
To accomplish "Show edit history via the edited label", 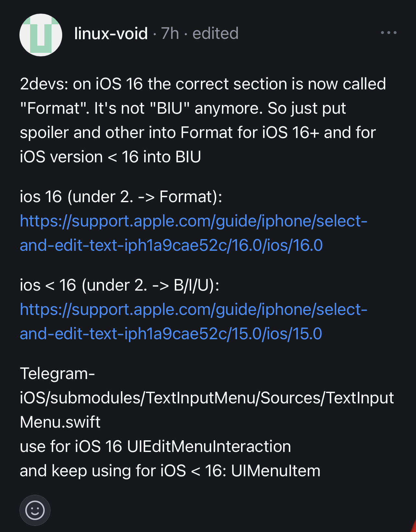I will coord(215,33).
